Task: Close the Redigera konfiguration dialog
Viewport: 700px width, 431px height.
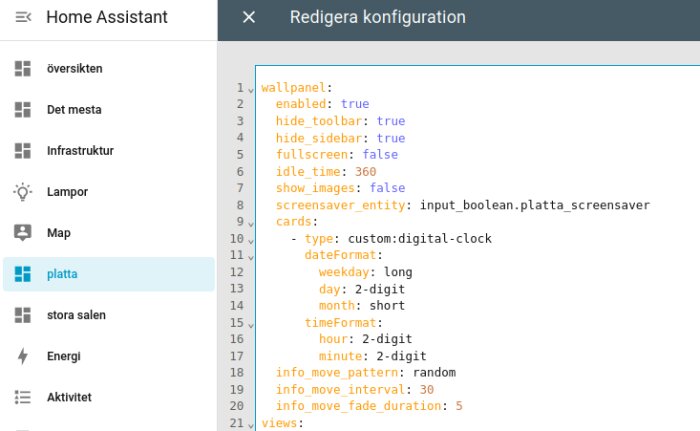Action: click(249, 17)
